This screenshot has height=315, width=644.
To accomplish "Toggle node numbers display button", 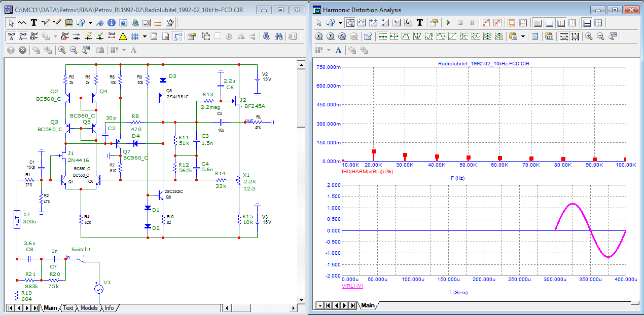I will pyautogui.click(x=34, y=36).
